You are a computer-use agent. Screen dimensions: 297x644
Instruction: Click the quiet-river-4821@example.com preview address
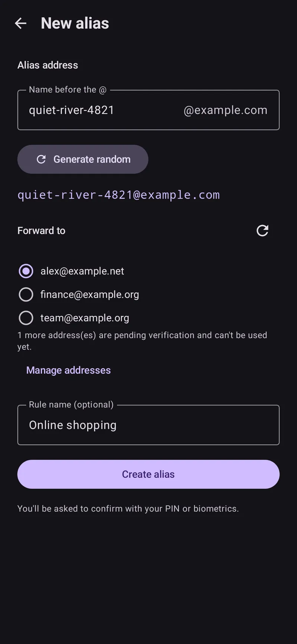click(119, 195)
